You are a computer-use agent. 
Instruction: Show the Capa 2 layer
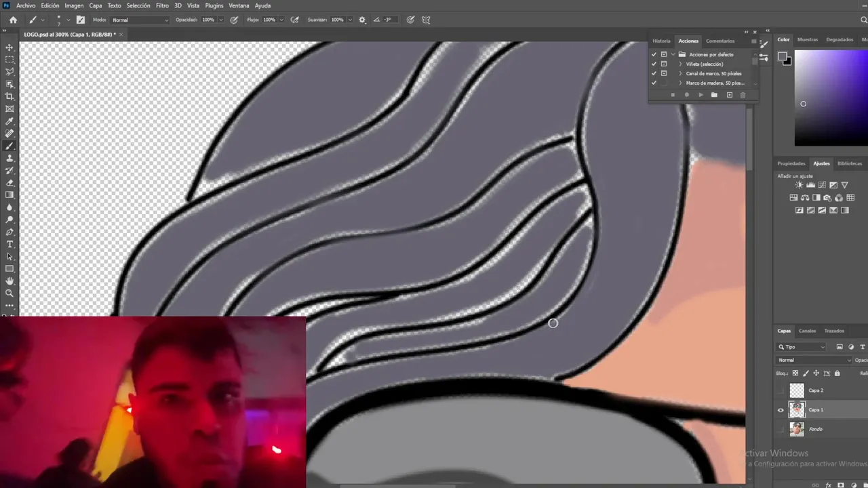pos(781,390)
